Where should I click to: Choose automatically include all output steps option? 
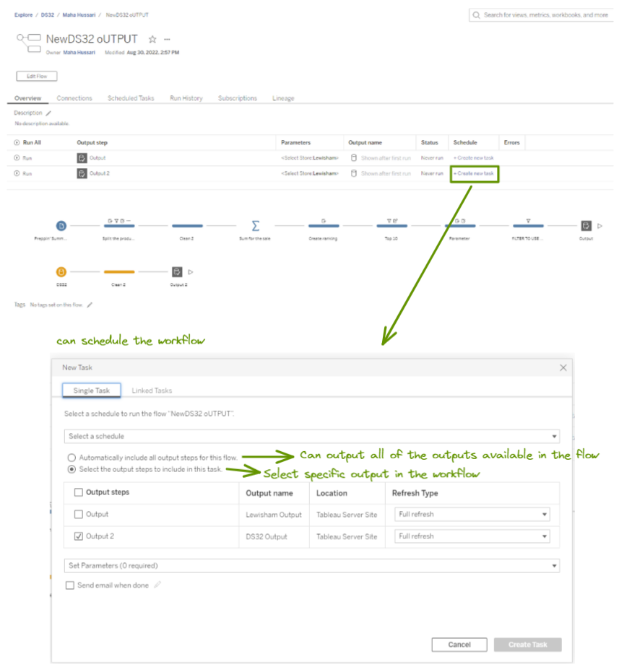(72, 458)
